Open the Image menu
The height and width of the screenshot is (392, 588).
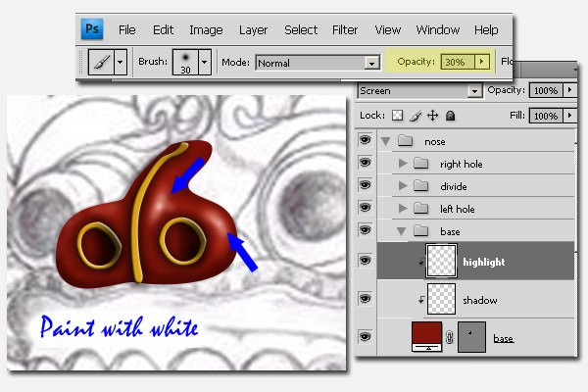point(206,30)
